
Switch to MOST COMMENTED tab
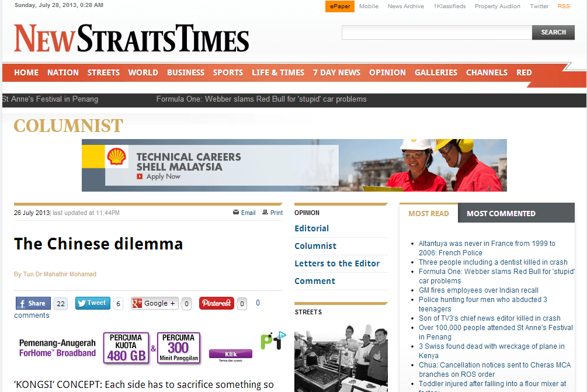click(501, 213)
